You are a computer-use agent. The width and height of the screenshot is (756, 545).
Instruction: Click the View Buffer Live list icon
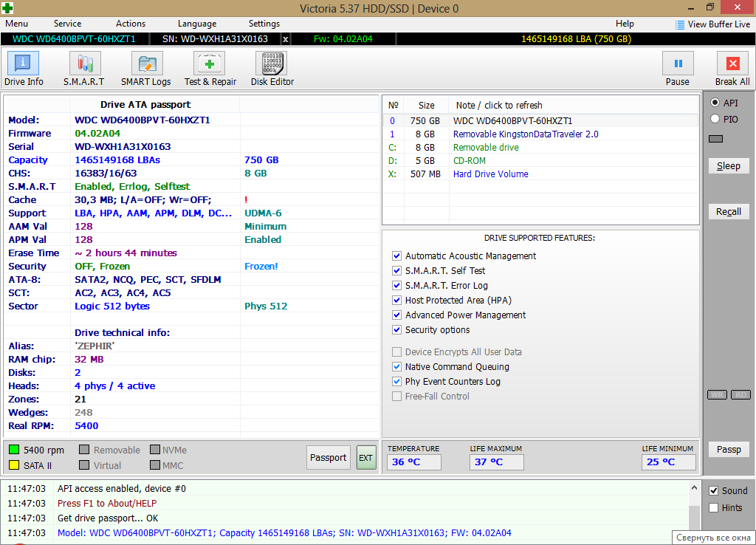[x=680, y=24]
